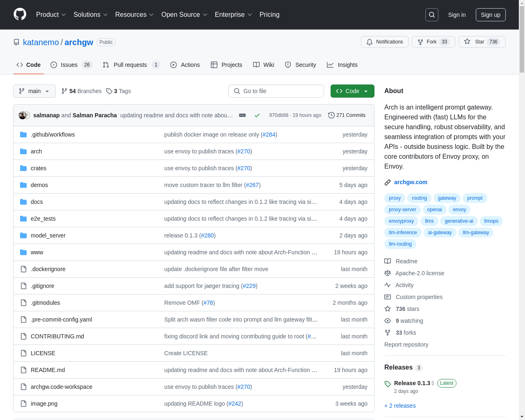
Task: View the 3 Tags link
Action: pos(119,91)
